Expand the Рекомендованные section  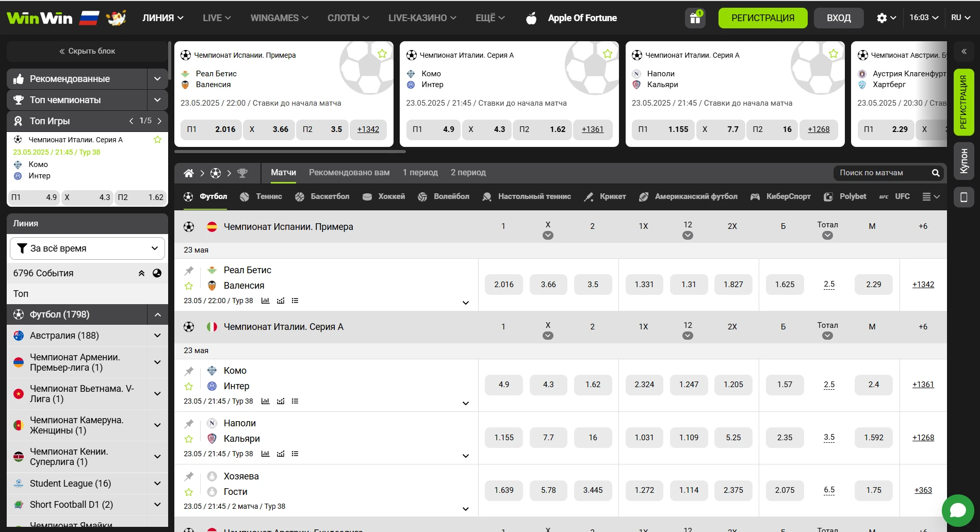(157, 79)
